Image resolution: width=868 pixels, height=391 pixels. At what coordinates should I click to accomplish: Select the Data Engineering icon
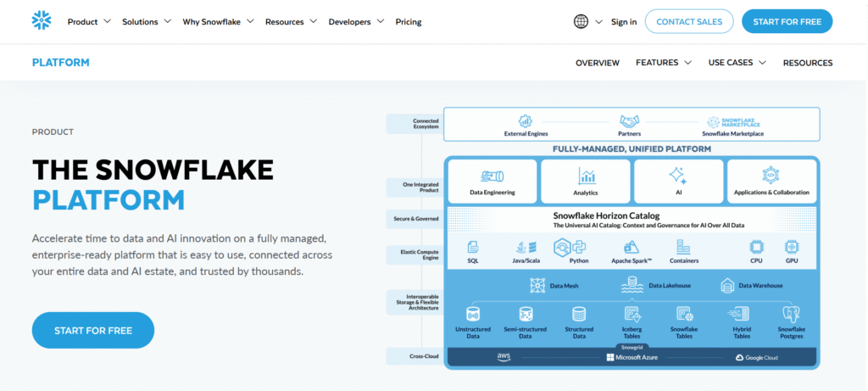[492, 176]
